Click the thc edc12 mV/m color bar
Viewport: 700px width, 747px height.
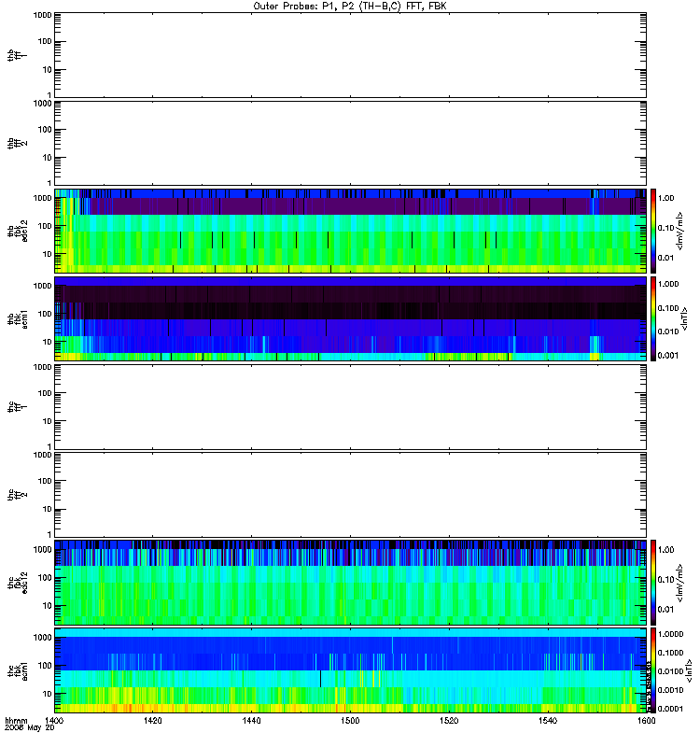pos(653,583)
